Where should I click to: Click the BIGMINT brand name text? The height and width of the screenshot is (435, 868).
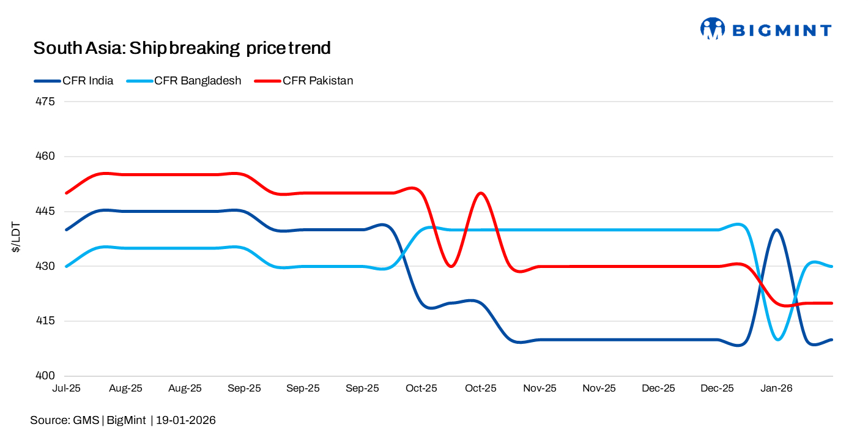tap(782, 30)
